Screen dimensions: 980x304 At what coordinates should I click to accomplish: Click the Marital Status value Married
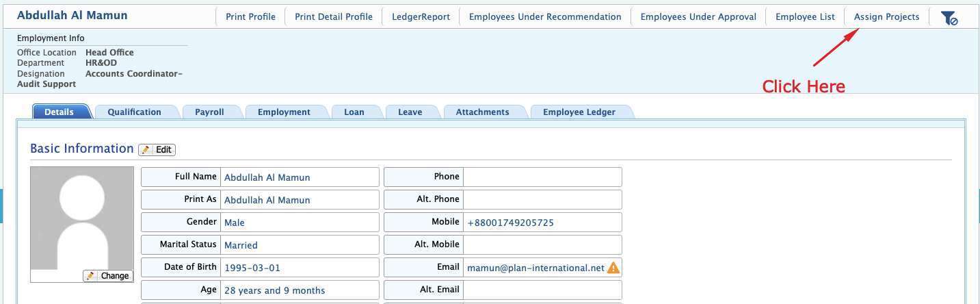click(x=241, y=245)
